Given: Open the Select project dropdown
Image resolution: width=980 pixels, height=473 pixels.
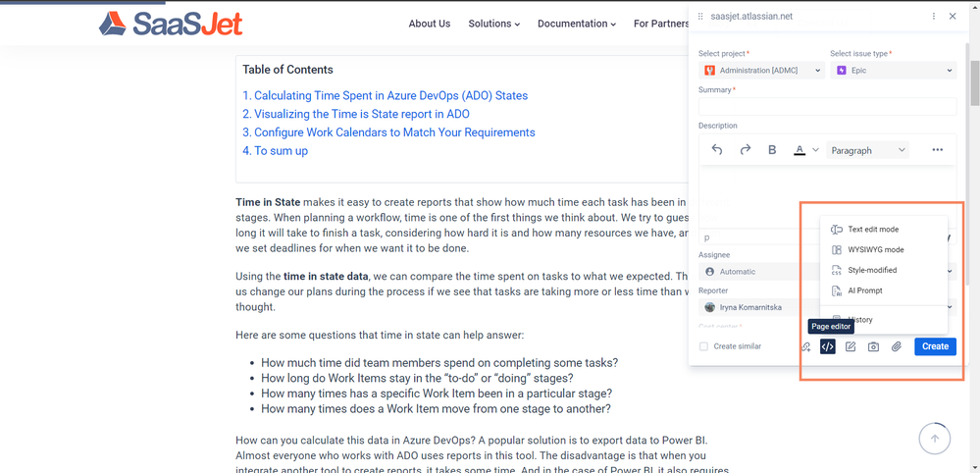Looking at the screenshot, I should pos(762,71).
